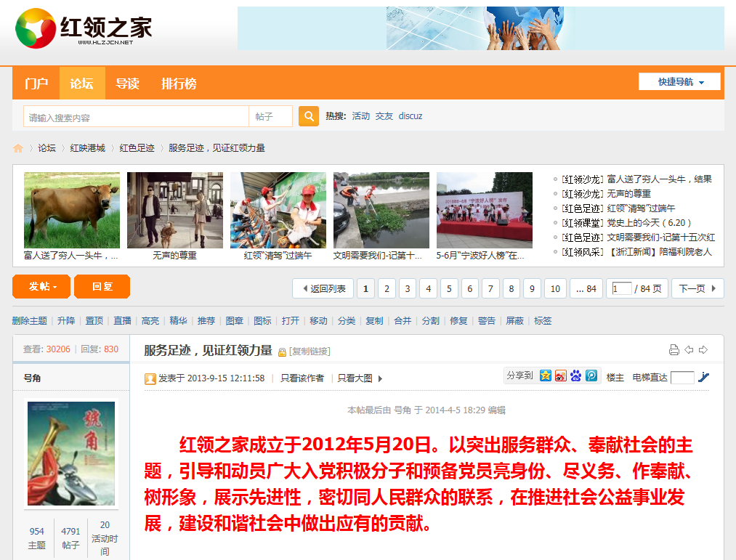The image size is (736, 560).
Task: Expand the 发帖 new post dropdown
Action: [x=42, y=287]
